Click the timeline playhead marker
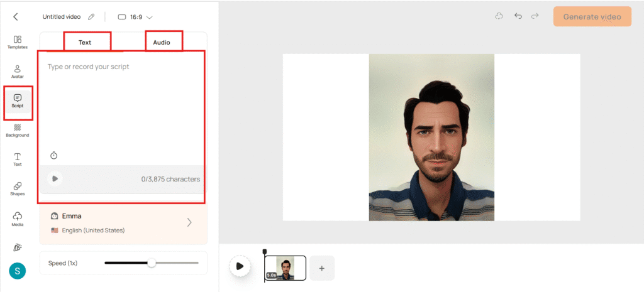This screenshot has width=644, height=292. click(x=265, y=251)
